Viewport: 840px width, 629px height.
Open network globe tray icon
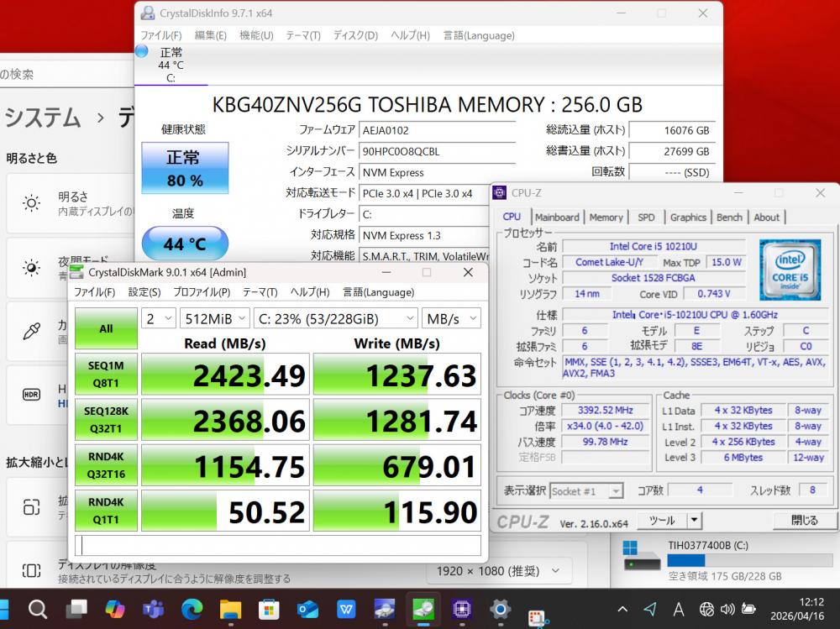[x=706, y=609]
